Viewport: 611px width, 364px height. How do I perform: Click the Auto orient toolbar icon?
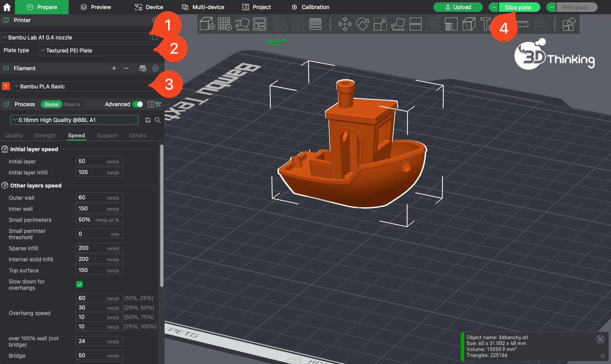coord(242,24)
